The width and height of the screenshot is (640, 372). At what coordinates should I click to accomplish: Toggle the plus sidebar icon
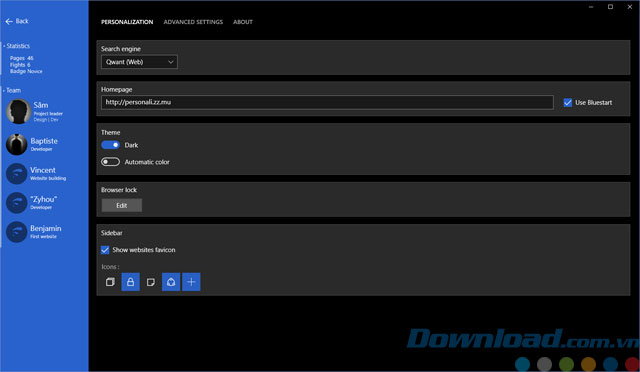(x=191, y=282)
